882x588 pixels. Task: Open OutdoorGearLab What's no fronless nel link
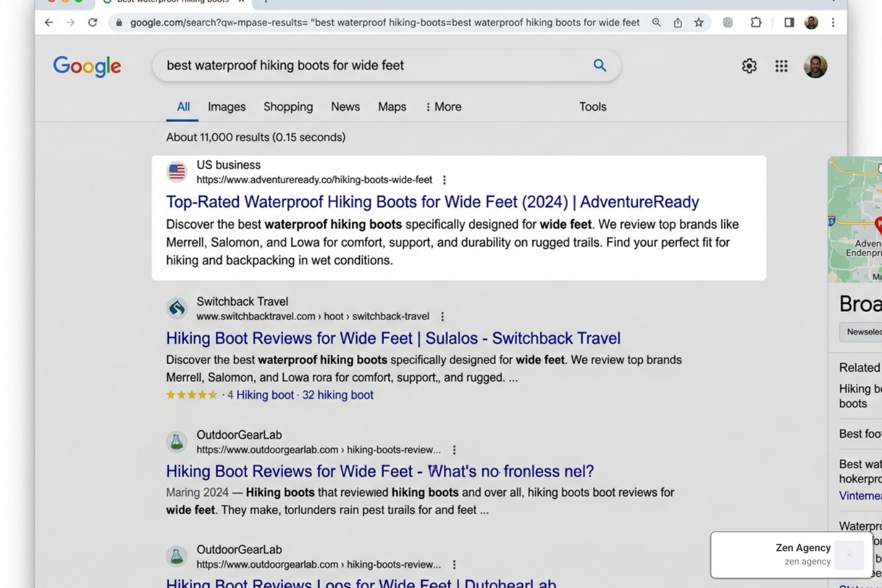(x=380, y=471)
